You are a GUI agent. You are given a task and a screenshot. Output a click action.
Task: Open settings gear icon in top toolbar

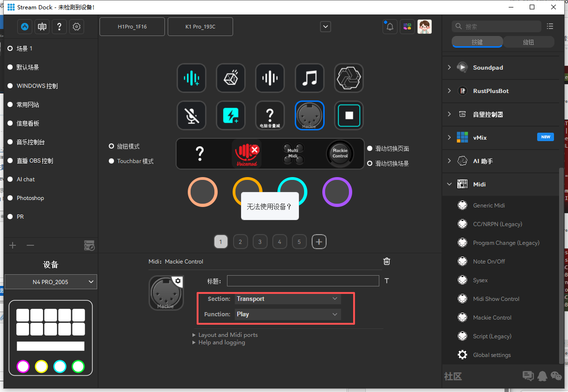[77, 27]
